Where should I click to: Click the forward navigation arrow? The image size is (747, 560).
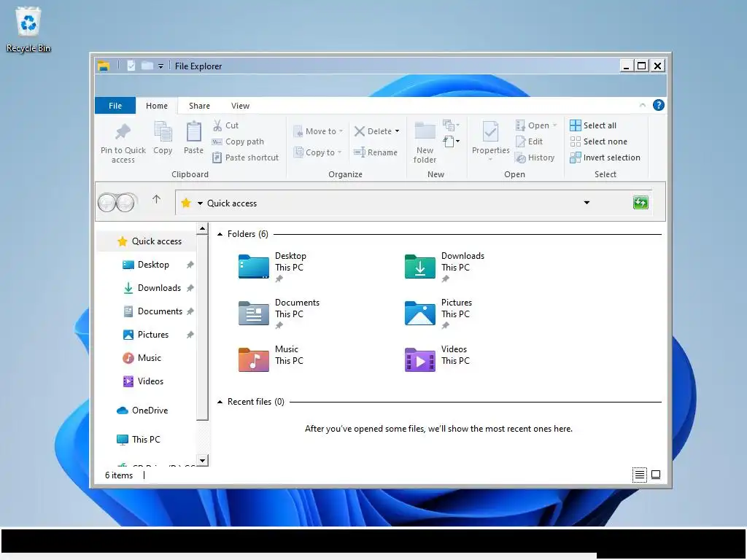(125, 203)
